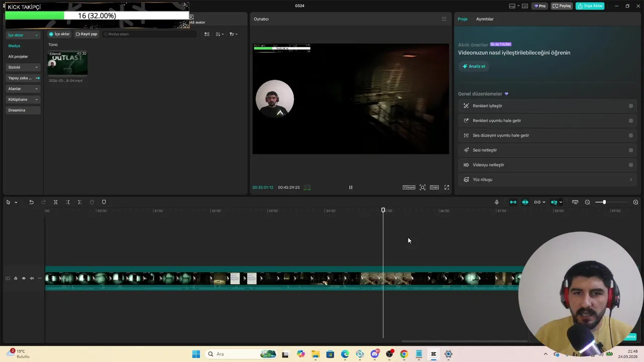
Task: Enable Videoyu netleştir checkbox
Action: [631, 165]
